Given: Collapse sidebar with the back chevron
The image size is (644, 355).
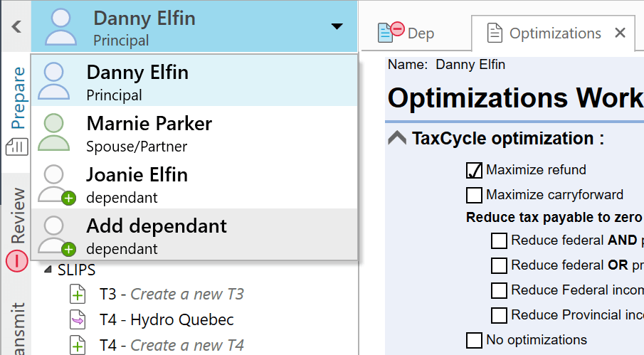Looking at the screenshot, I should pyautogui.click(x=16, y=26).
